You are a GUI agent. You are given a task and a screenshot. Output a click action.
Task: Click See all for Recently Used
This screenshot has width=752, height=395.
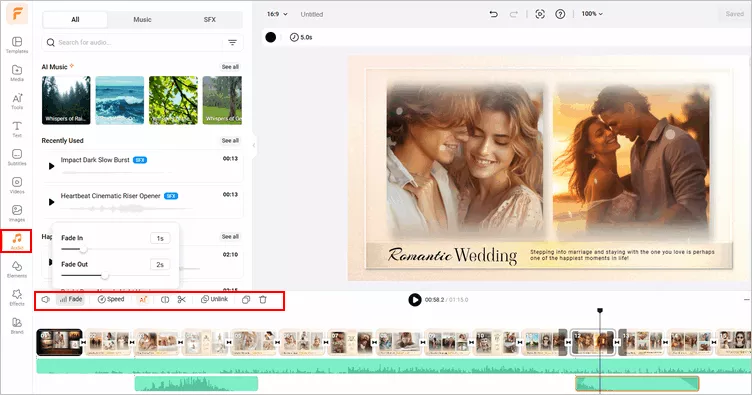(x=230, y=140)
